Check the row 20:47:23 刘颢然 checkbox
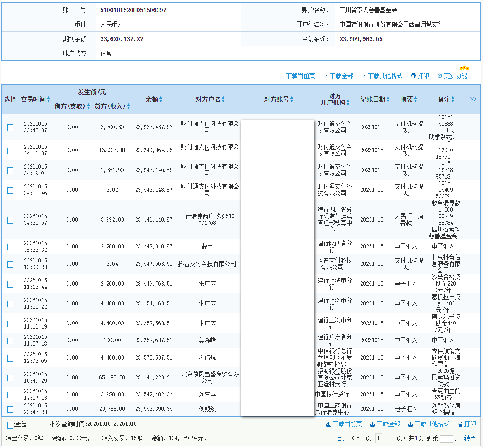 click(10, 410)
